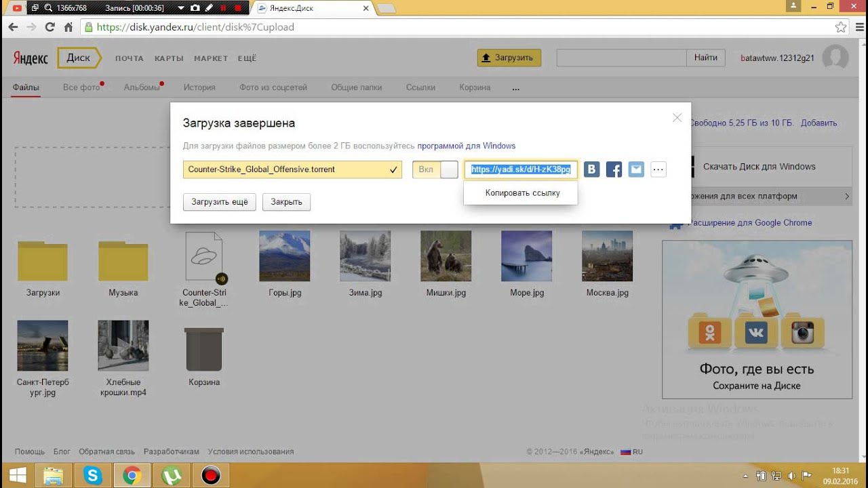The width and height of the screenshot is (868, 488).
Task: Toggle the public link switch Вкл
Action: 435,169
